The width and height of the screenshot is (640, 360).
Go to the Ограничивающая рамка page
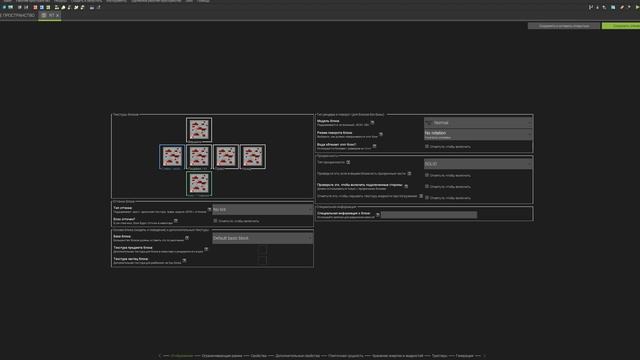click(222, 356)
